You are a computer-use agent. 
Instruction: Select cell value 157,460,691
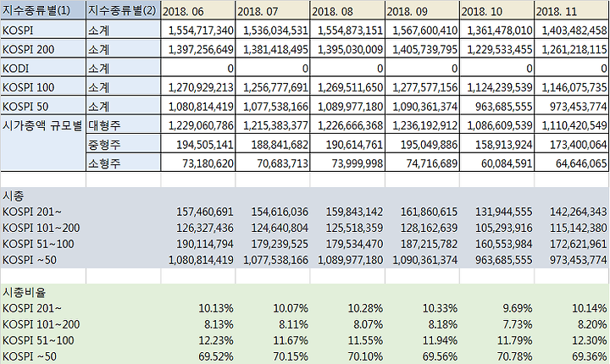[x=205, y=212]
